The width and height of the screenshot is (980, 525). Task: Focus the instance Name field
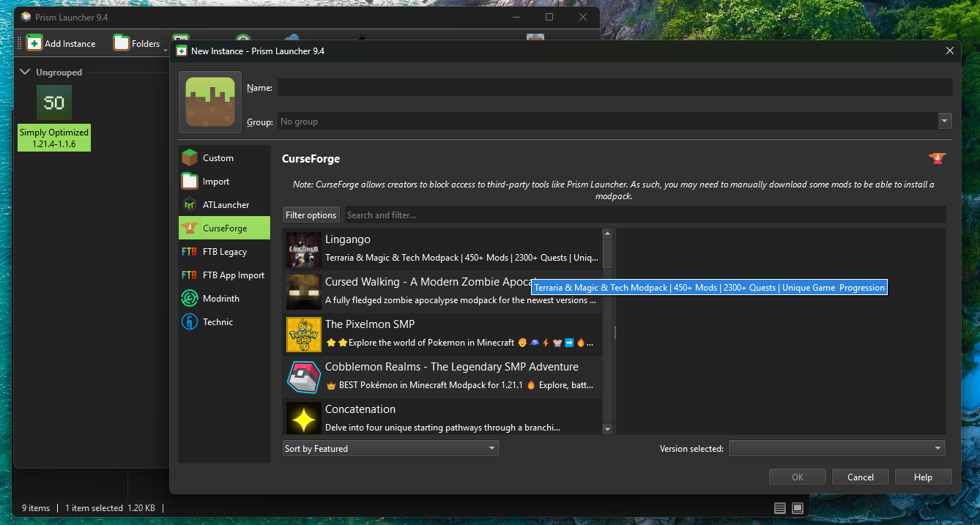pyautogui.click(x=615, y=88)
